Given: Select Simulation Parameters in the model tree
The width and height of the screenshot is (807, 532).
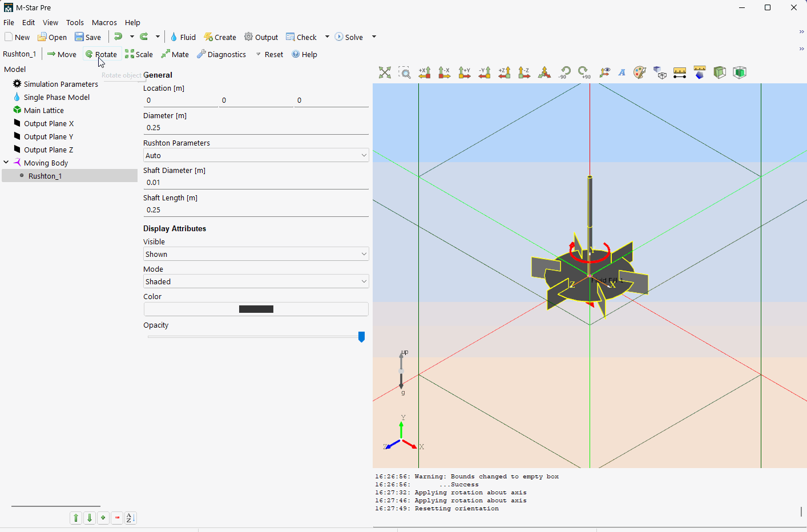Looking at the screenshot, I should pos(60,84).
